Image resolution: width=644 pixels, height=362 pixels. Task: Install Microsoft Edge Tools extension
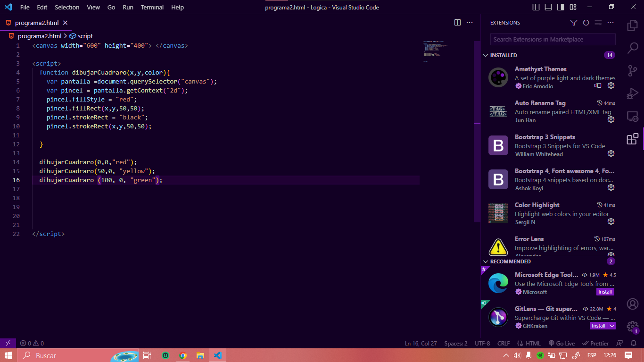tap(605, 292)
